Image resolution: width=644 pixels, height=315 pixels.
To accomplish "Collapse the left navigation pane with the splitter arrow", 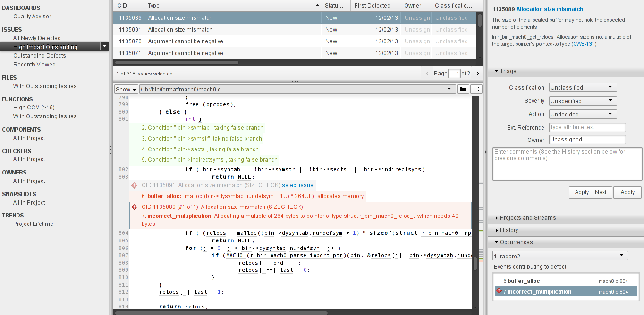I will 111,150.
